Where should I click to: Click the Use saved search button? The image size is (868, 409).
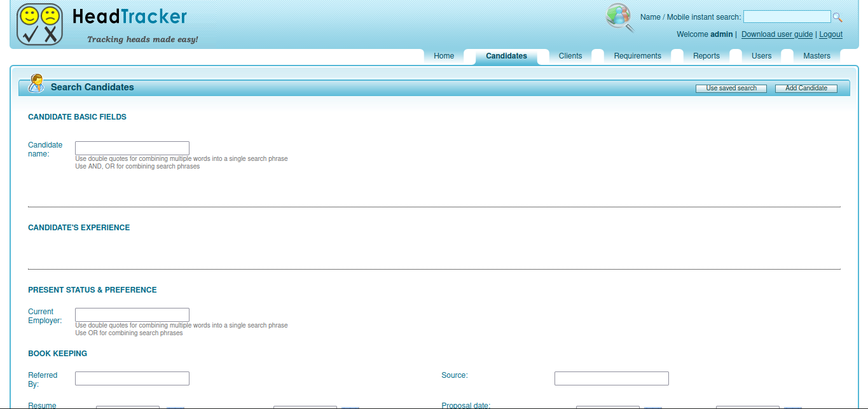731,88
